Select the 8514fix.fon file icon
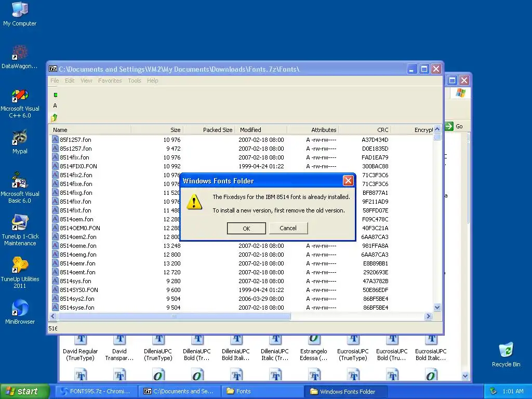Viewport: 532px width, 399px height. click(55, 157)
